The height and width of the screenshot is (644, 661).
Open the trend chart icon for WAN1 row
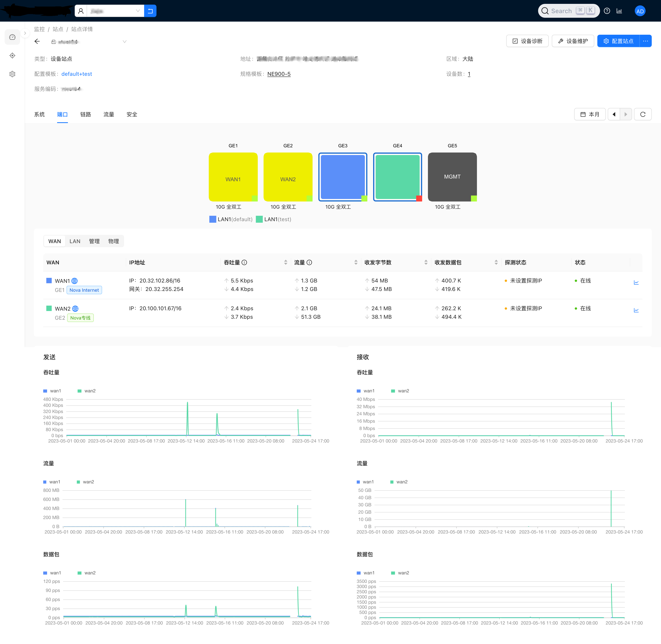tap(636, 282)
